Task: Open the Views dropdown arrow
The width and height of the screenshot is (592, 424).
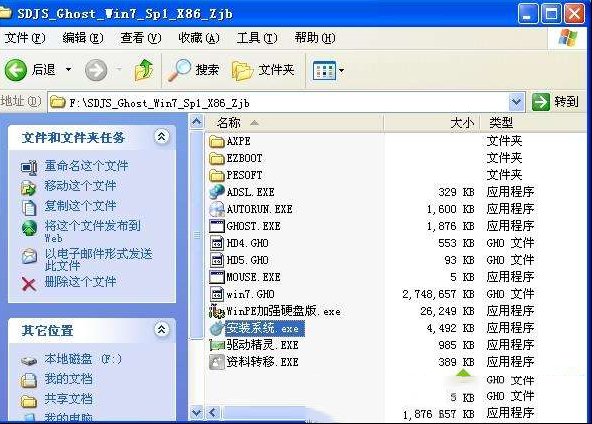Action: [x=341, y=70]
